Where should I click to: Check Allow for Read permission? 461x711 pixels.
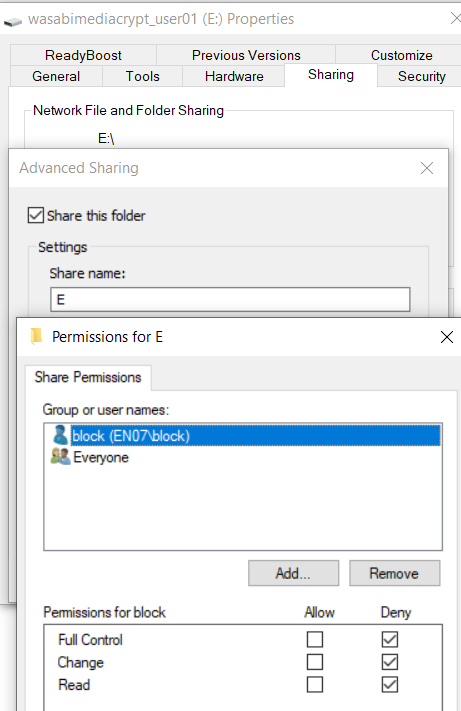(x=315, y=684)
